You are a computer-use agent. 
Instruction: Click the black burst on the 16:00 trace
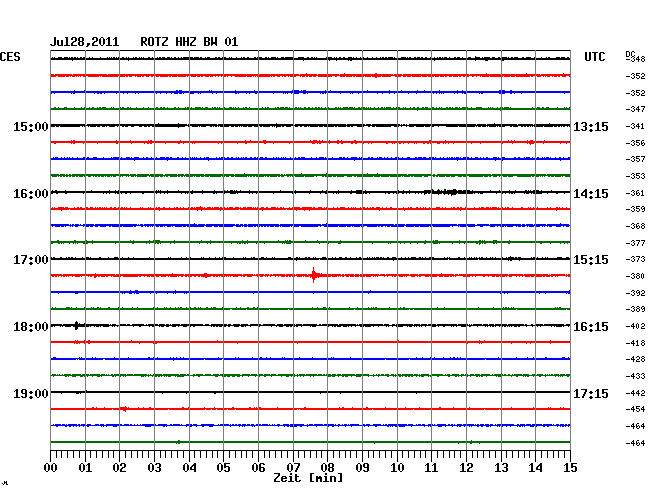(x=449, y=192)
